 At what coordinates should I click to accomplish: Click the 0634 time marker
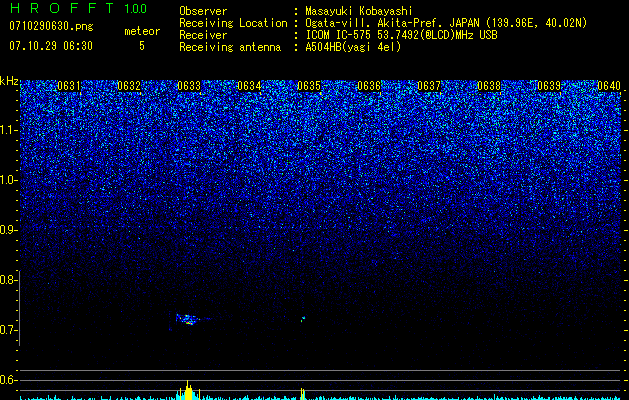pyautogui.click(x=249, y=86)
